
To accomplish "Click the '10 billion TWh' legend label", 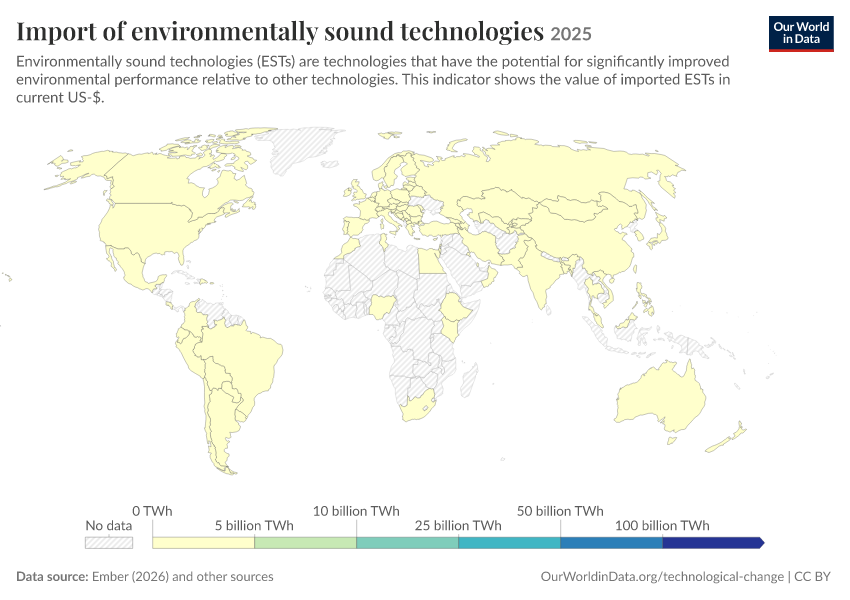I will tap(356, 511).
